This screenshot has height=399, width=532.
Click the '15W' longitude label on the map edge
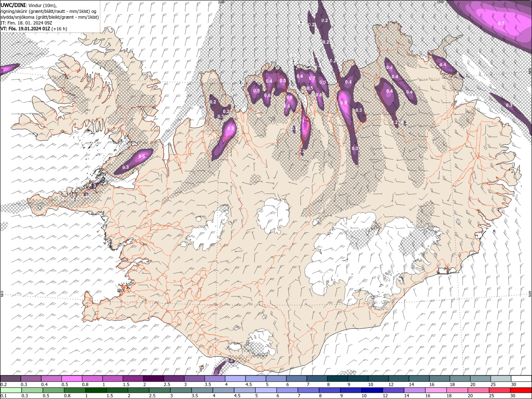pyautogui.click(x=441, y=2)
